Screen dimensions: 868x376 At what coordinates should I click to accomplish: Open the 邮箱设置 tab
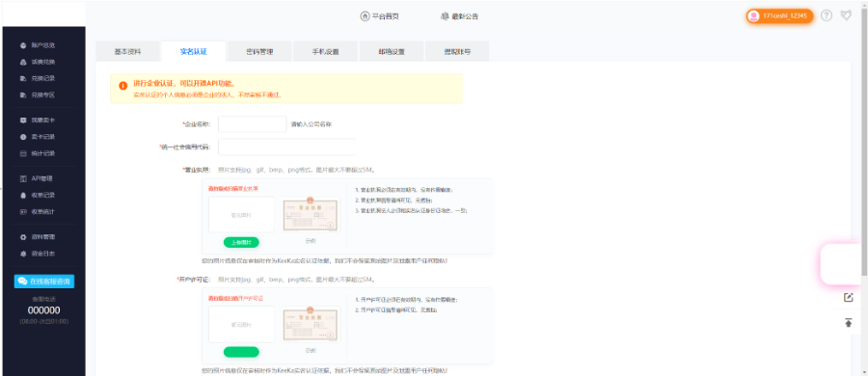click(392, 51)
